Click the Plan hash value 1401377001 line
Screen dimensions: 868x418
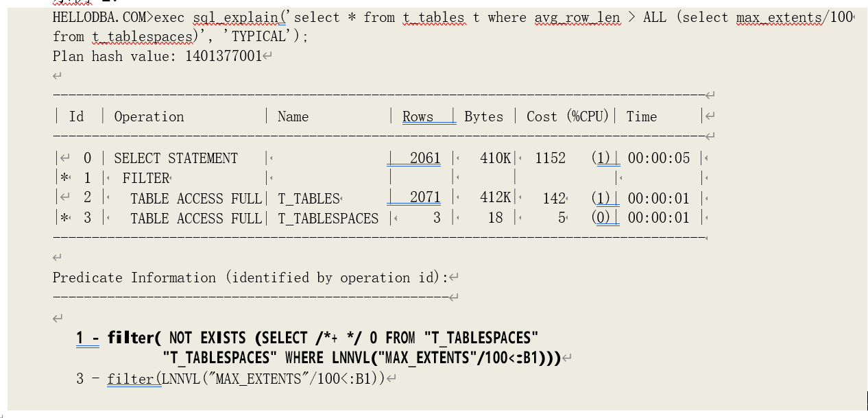(x=158, y=56)
